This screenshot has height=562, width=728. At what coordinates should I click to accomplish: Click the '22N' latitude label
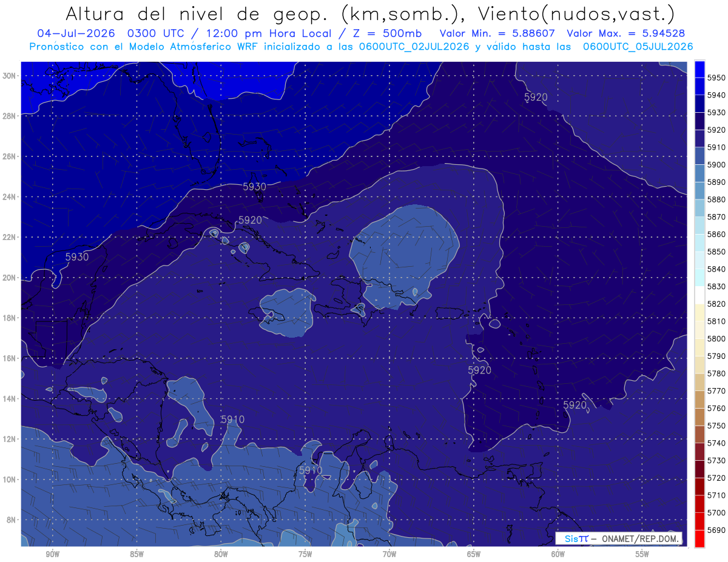click(9, 237)
